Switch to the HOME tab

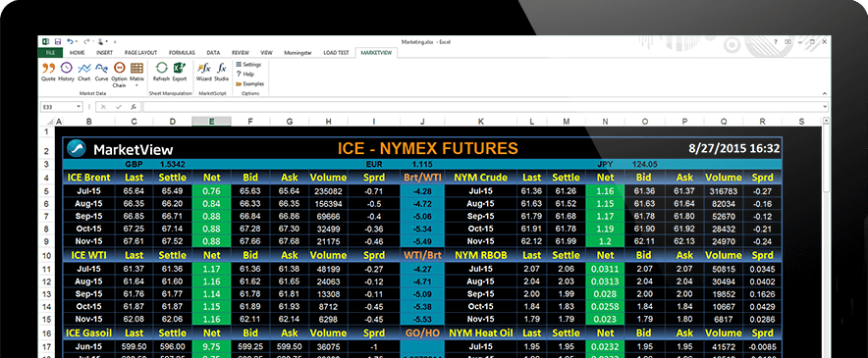click(78, 53)
